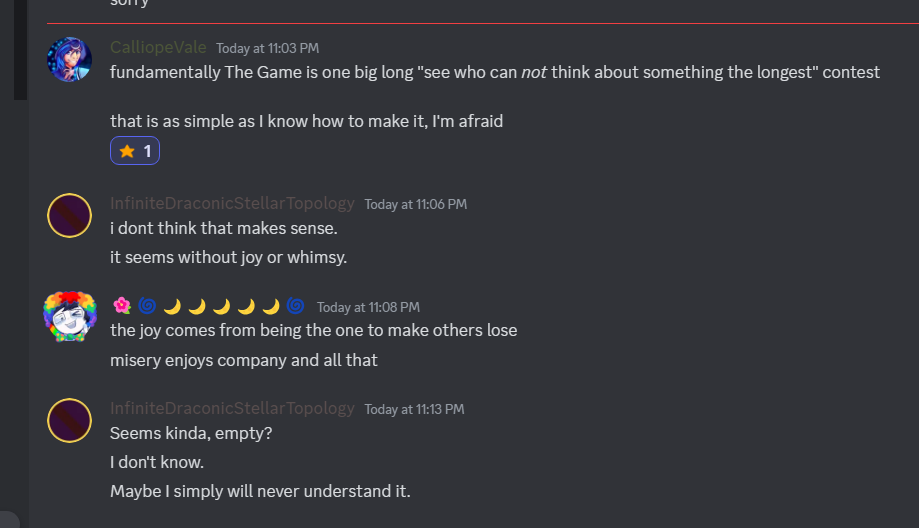This screenshot has height=528, width=919.
Task: Click the "Today at 11:13 PM" timestamp
Action: coord(415,409)
